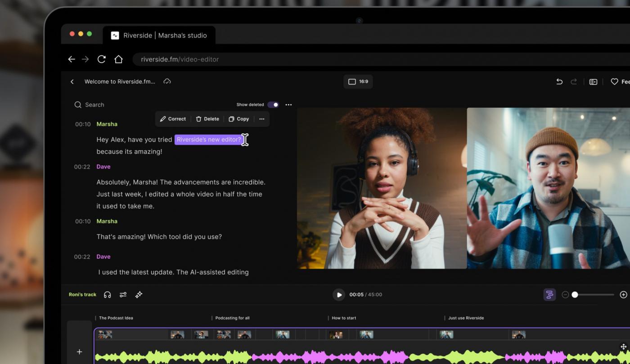630x364 pixels.
Task: Toggle the Show deleted switch
Action: point(273,105)
